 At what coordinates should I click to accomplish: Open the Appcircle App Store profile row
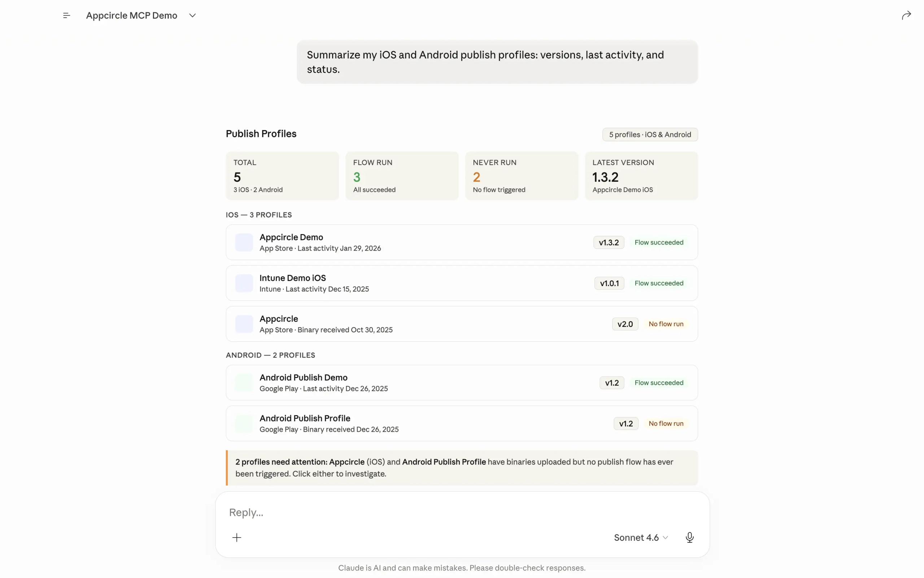coord(462,324)
